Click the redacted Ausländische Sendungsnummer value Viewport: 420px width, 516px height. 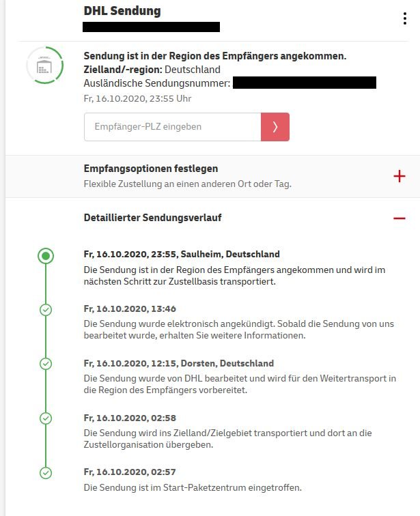click(305, 83)
